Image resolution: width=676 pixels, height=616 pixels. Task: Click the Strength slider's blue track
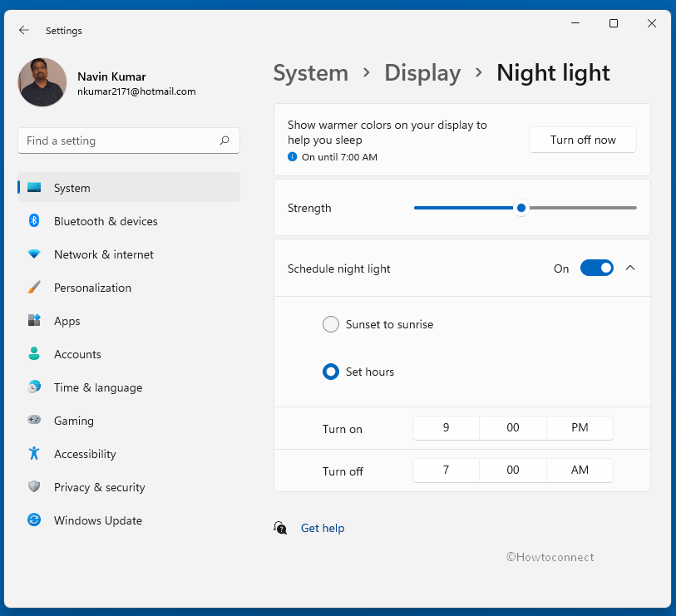click(x=463, y=208)
